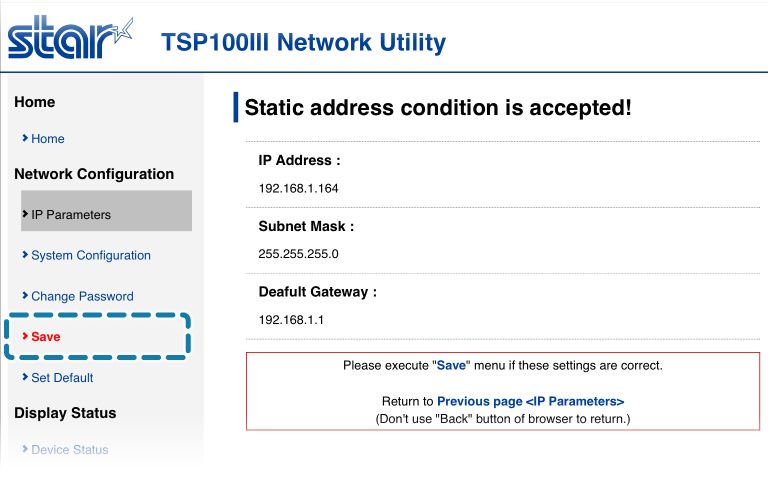Click the arrow icon beside Set Default
The height and width of the screenshot is (480, 768).
pyautogui.click(x=25, y=377)
